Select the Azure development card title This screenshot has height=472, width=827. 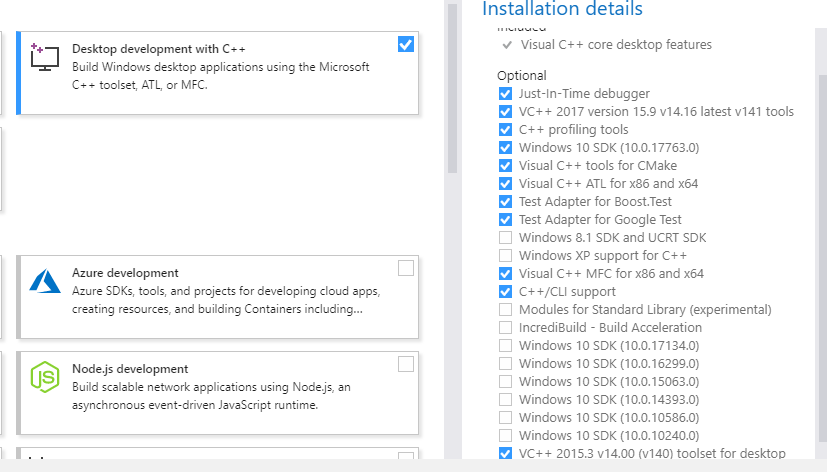[x=125, y=273]
